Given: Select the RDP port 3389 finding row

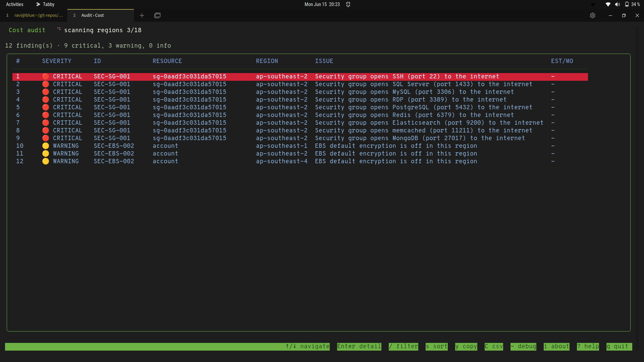Looking at the screenshot, I should point(300,100).
